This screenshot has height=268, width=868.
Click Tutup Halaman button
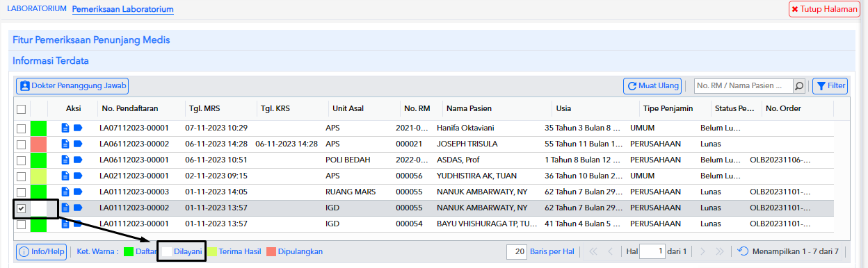tap(824, 10)
